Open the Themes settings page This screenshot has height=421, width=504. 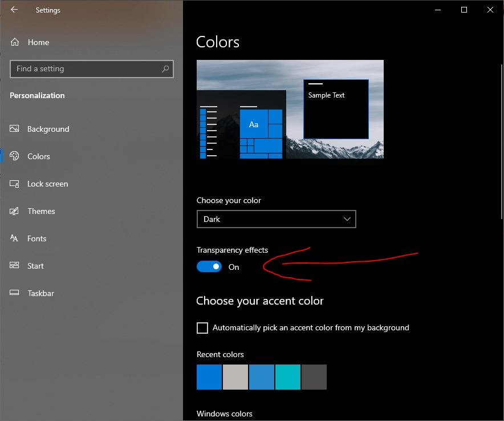coord(41,211)
